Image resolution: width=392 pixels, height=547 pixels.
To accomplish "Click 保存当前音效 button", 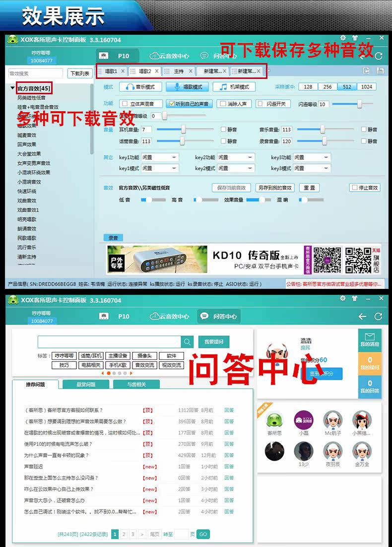I will pyautogui.click(x=231, y=188).
